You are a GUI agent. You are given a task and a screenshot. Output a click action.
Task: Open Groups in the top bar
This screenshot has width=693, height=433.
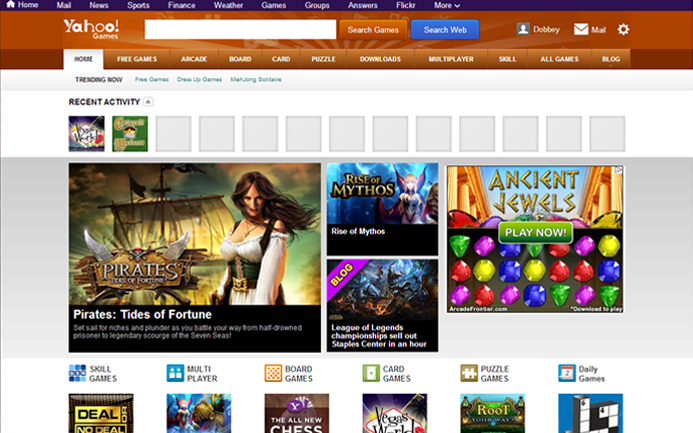pos(317,5)
